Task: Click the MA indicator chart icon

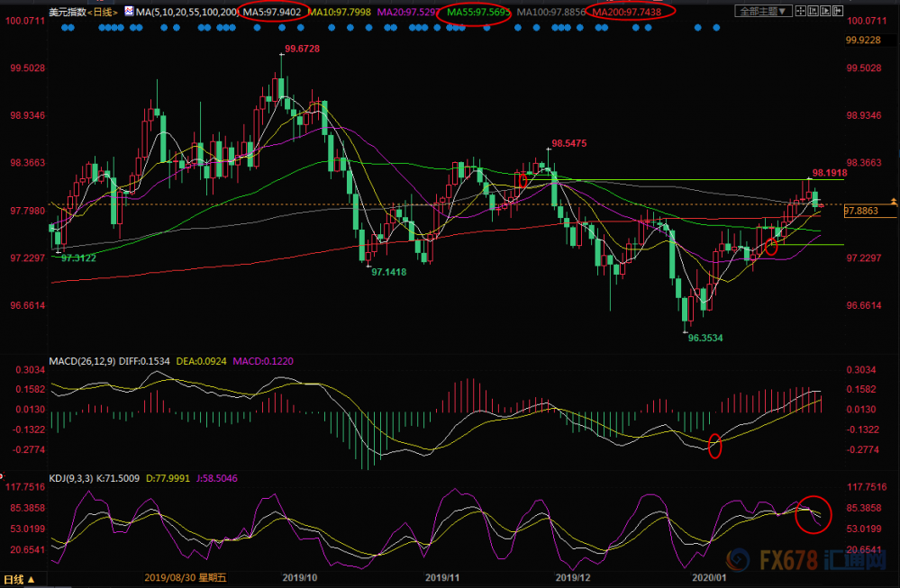Action: [x=129, y=11]
